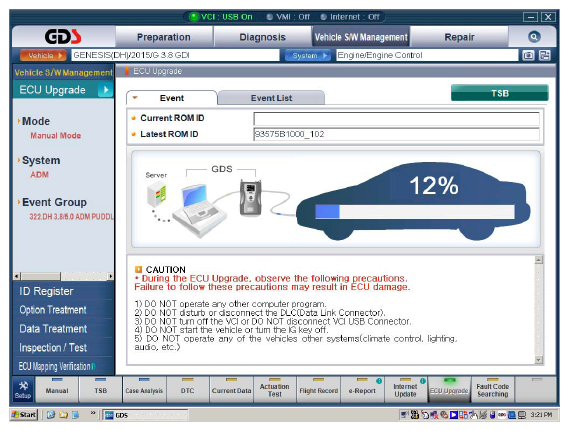Expand the Event Group section
The width and height of the screenshot is (569, 431).
[x=54, y=202]
